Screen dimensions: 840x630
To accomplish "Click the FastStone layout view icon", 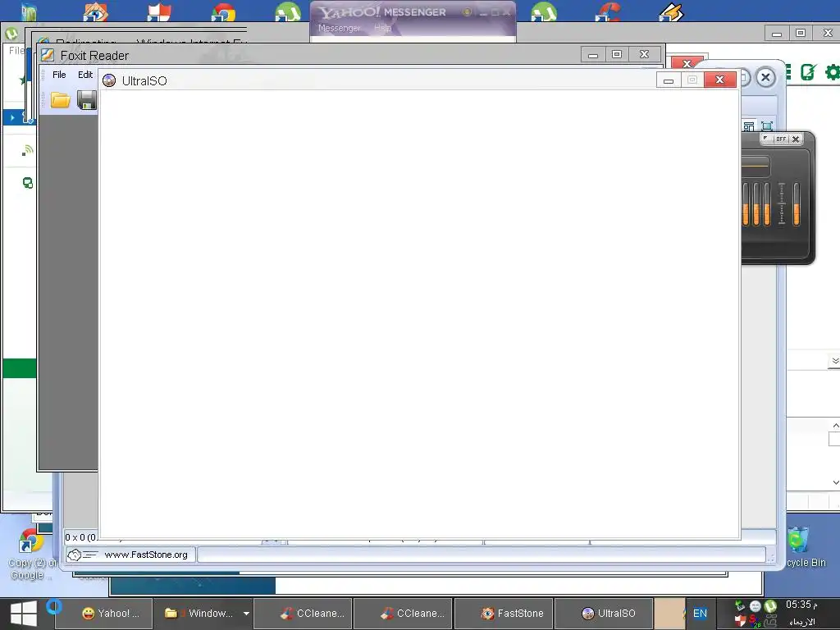I will pos(749,126).
